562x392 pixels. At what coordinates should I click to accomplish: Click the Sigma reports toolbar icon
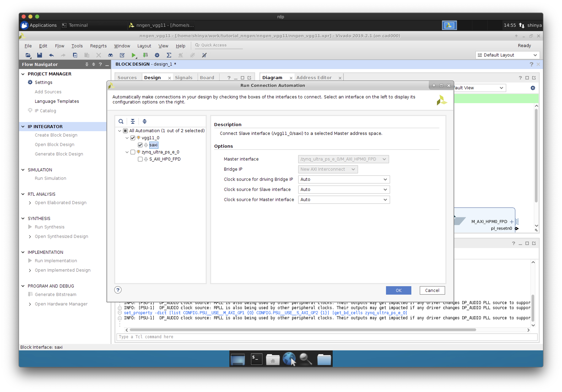click(169, 55)
